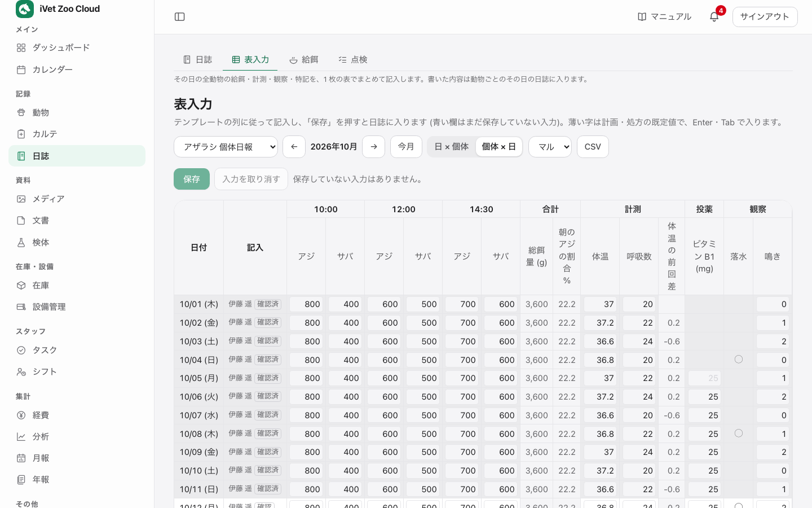This screenshot has height=508, width=812.
Task: Click 入力を取り消す button
Action: tap(251, 179)
